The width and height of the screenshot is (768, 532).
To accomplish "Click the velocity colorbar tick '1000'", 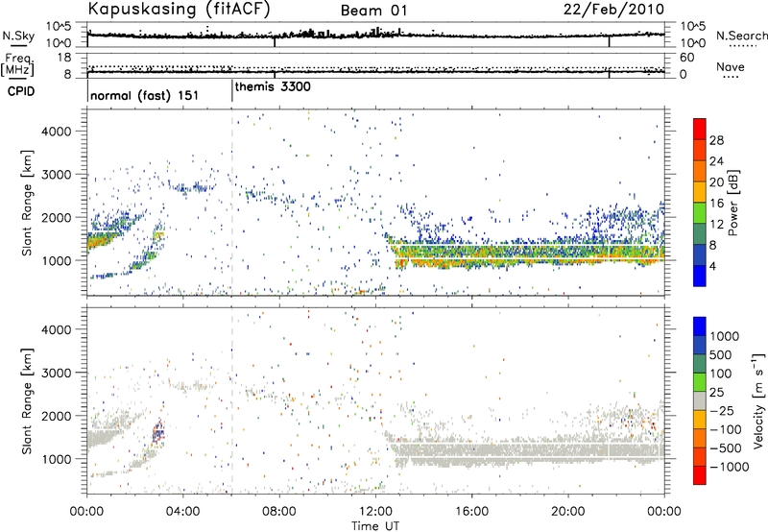I will (x=725, y=336).
